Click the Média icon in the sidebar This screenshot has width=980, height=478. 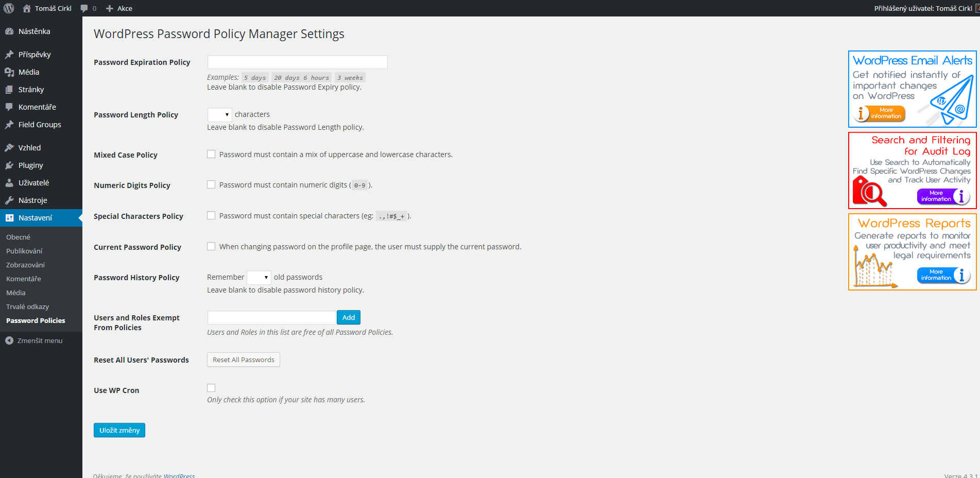tap(9, 72)
